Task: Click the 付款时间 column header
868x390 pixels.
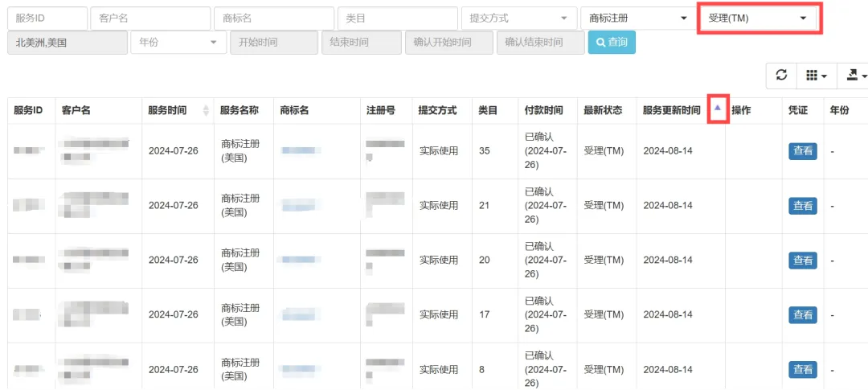Action: tap(543, 110)
